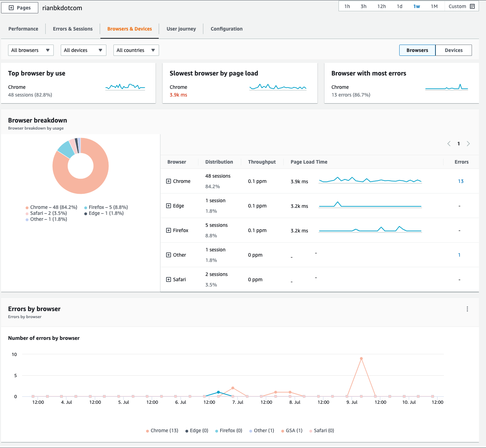Open the All countries dropdown

click(x=136, y=50)
